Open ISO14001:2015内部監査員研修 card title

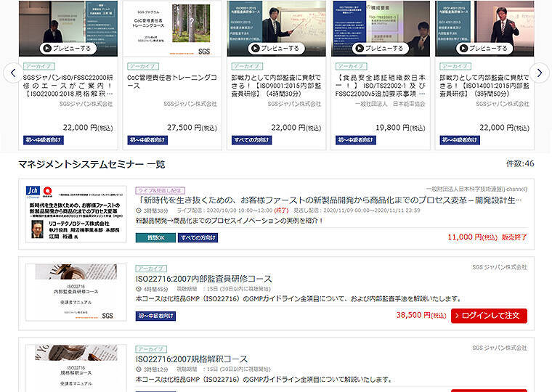[484, 86]
